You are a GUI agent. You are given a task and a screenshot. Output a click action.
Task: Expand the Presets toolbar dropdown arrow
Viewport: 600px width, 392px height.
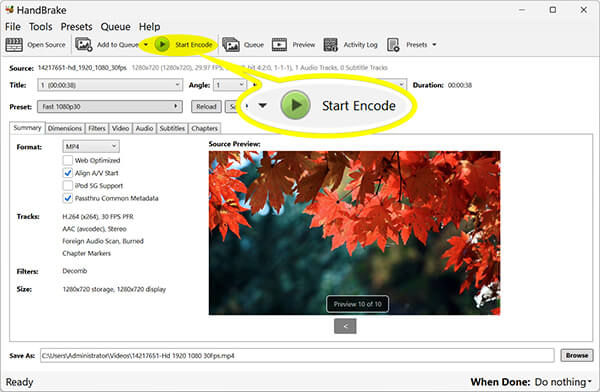pyautogui.click(x=434, y=45)
